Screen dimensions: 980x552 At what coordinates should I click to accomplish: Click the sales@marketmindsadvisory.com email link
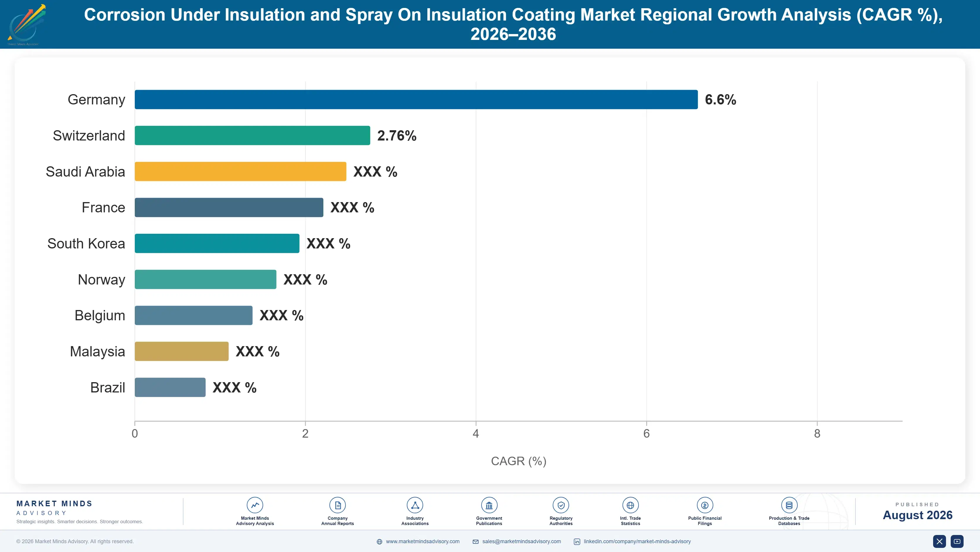pyautogui.click(x=522, y=541)
